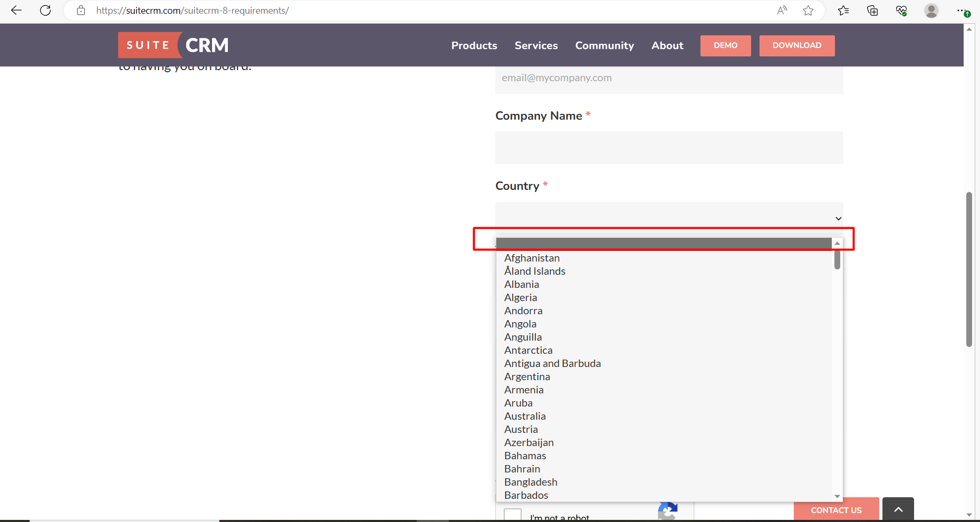Image resolution: width=980 pixels, height=522 pixels.
Task: Open the Community menu
Action: [604, 45]
